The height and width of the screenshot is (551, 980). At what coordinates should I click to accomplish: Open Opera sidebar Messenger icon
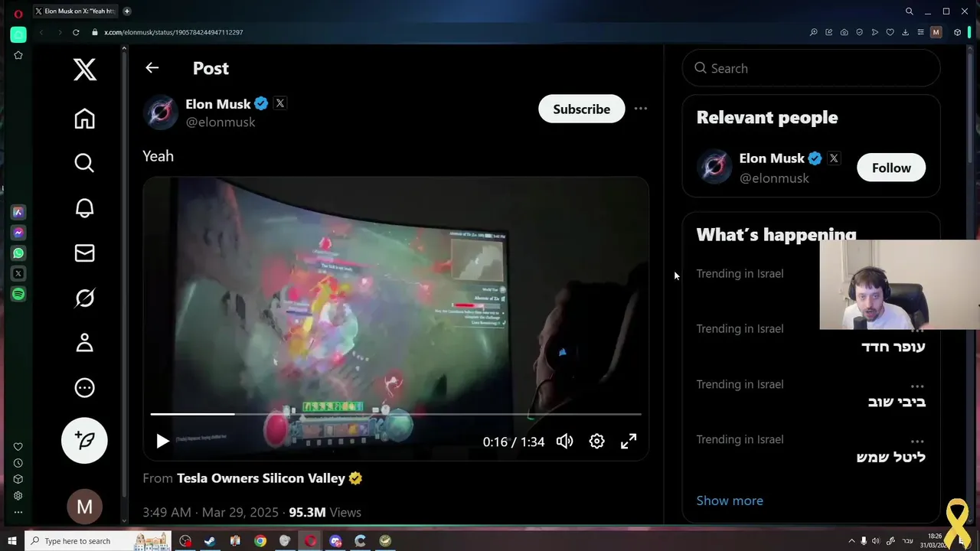click(x=18, y=233)
